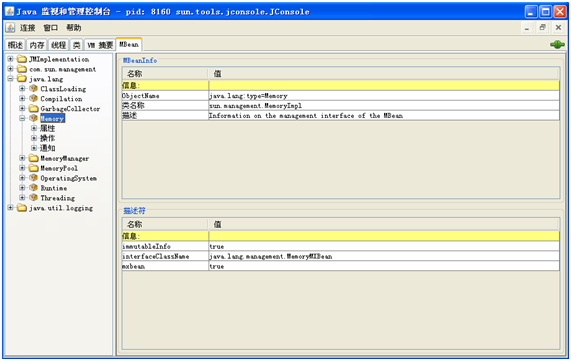571x361 pixels.
Task: Click the green connection status icon
Action: [557, 44]
